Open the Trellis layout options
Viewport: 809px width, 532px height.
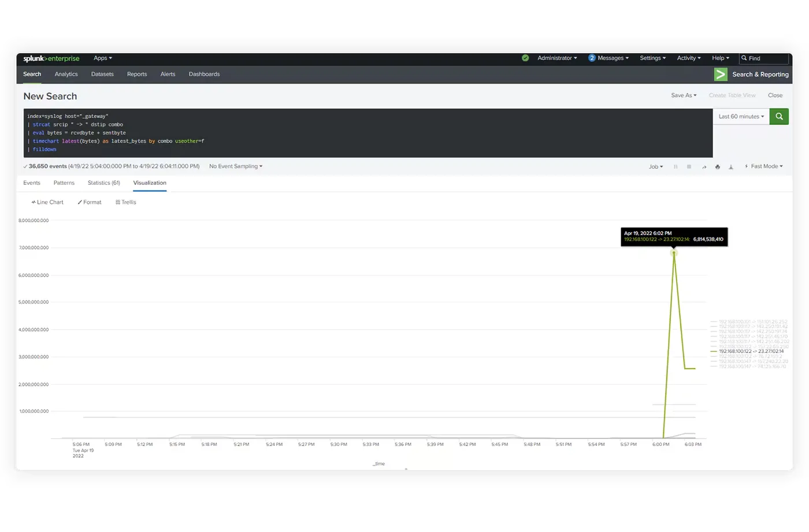point(126,202)
